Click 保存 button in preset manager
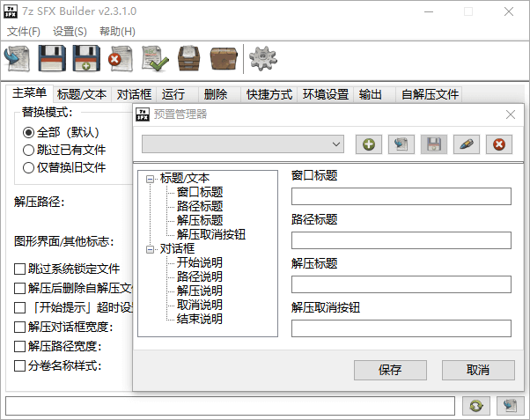This screenshot has height=420, width=530. pos(390,370)
